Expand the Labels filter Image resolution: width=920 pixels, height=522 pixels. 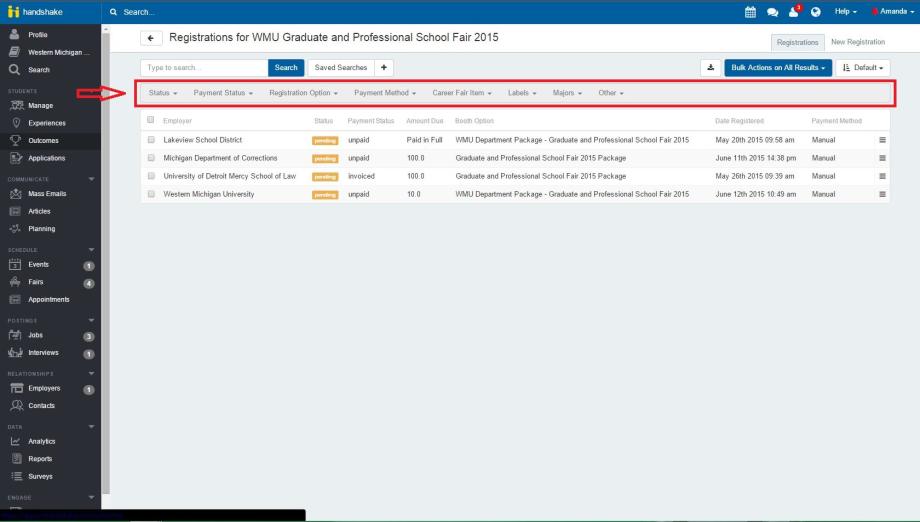[x=522, y=93]
